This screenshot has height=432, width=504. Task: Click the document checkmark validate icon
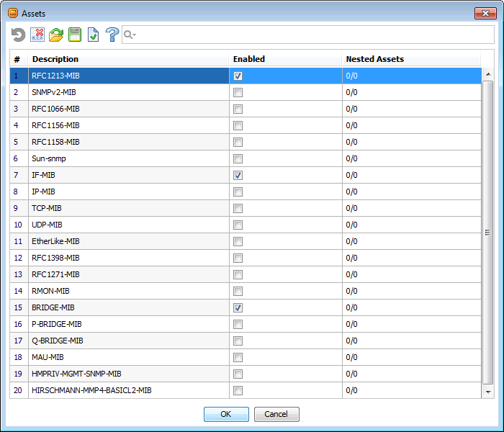pos(93,35)
